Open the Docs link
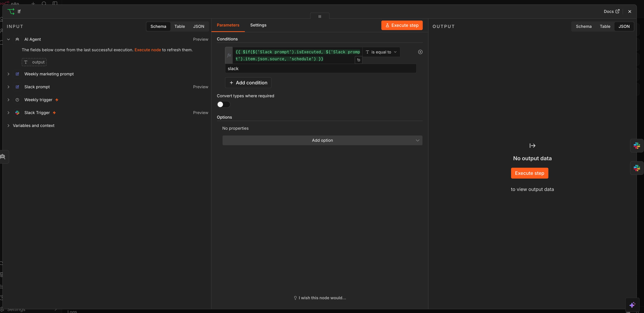644x313 pixels. tap(611, 12)
